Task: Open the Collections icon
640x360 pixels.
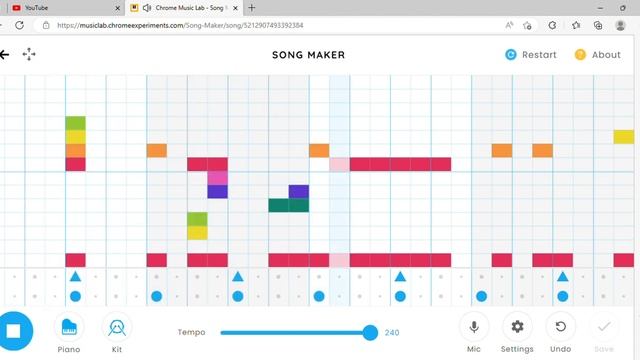Action: pyautogui.click(x=598, y=25)
